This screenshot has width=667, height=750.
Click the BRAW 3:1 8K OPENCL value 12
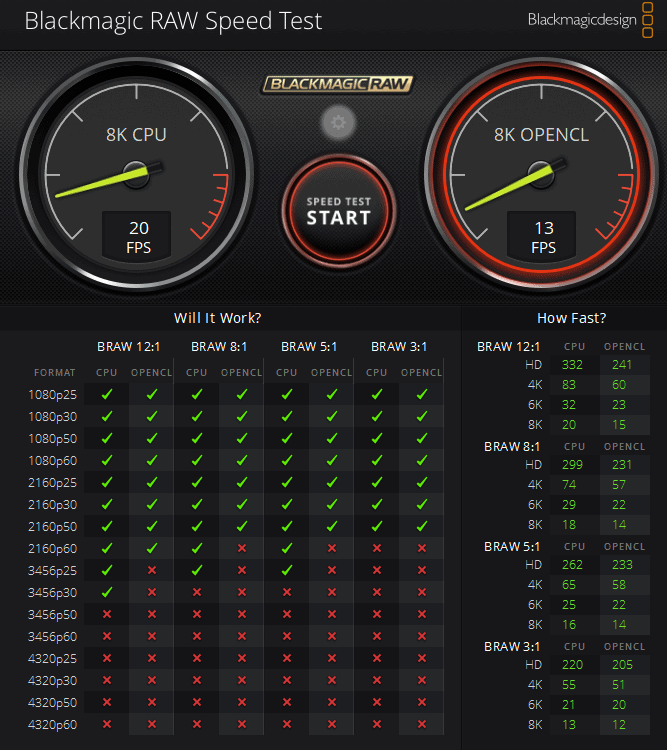(x=618, y=724)
